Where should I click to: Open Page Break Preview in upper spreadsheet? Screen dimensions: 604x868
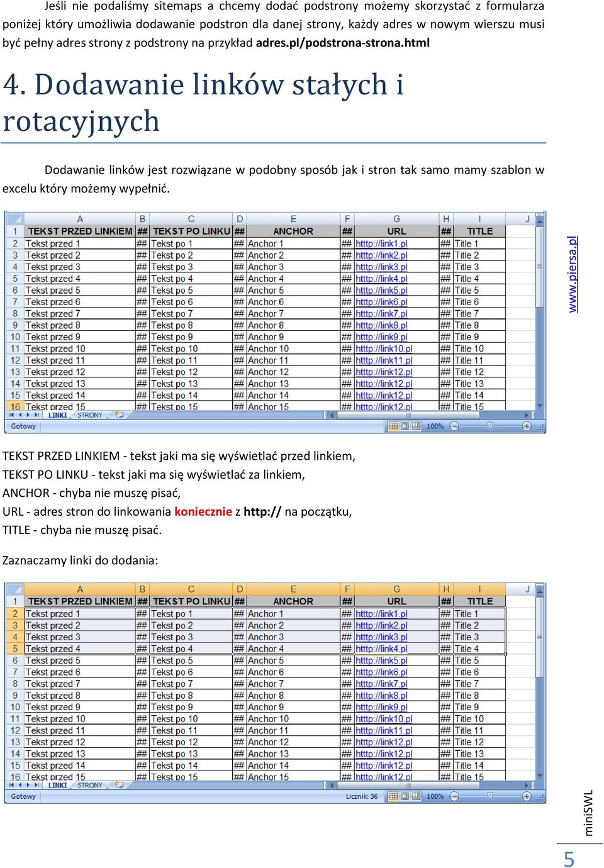(416, 426)
